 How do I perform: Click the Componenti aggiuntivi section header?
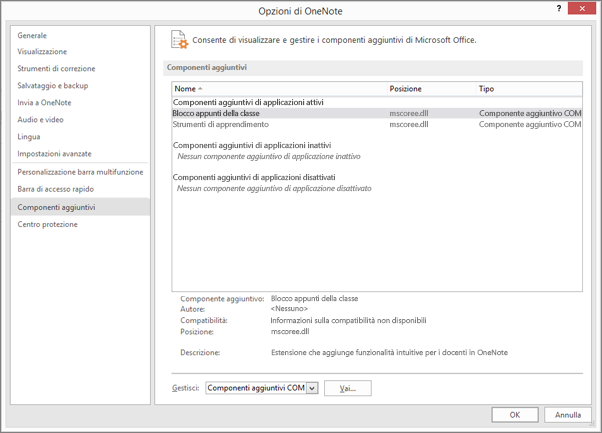373,68
